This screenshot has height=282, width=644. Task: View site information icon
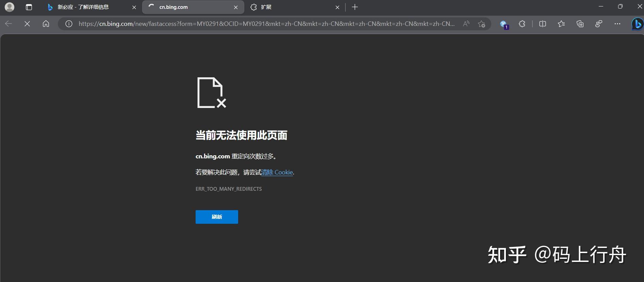69,24
